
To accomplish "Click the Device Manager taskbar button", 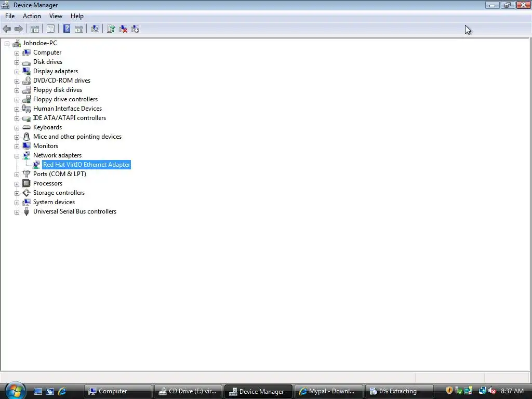I will click(x=258, y=391).
